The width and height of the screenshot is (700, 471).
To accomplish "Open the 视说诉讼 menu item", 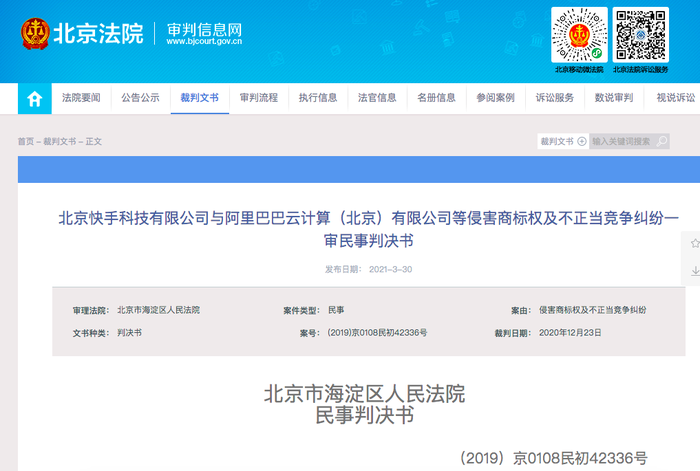I will (675, 98).
